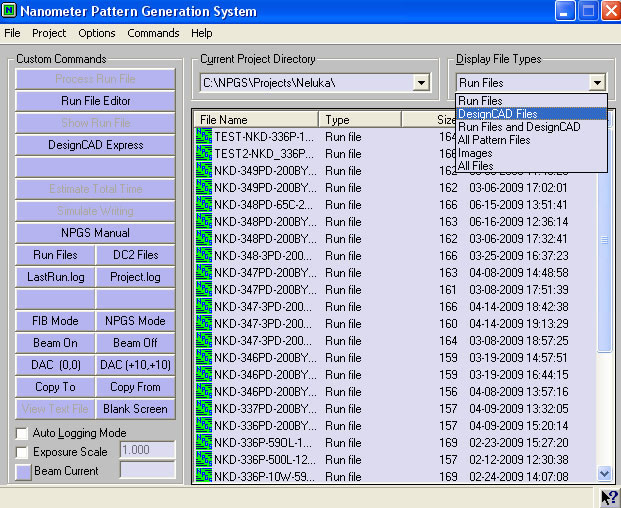Click the icon of TEST-NKD-336P-1 run file

[x=204, y=136]
